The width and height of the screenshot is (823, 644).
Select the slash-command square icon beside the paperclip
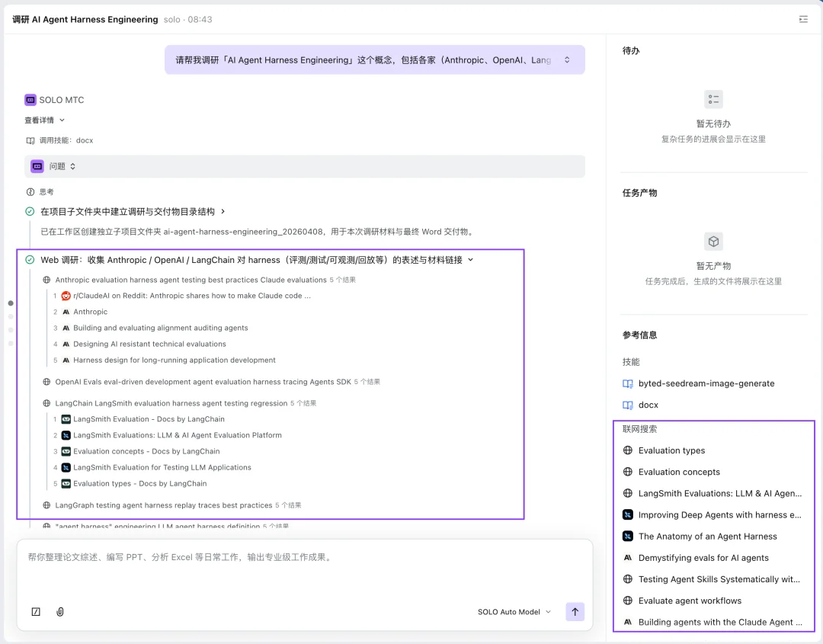point(36,612)
